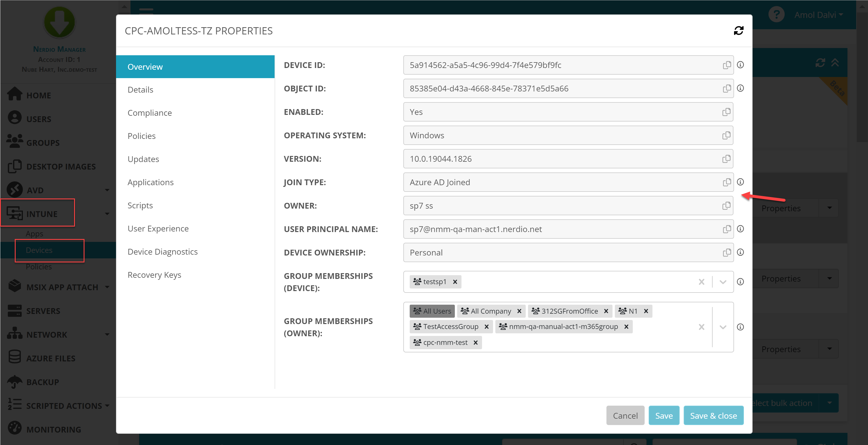Click info icon beside Device Ownership

tap(740, 252)
